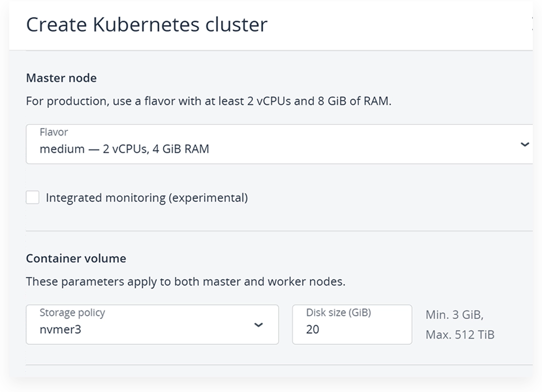
Task: Click the Flavor dropdown chevron arrow
Action: click(525, 144)
